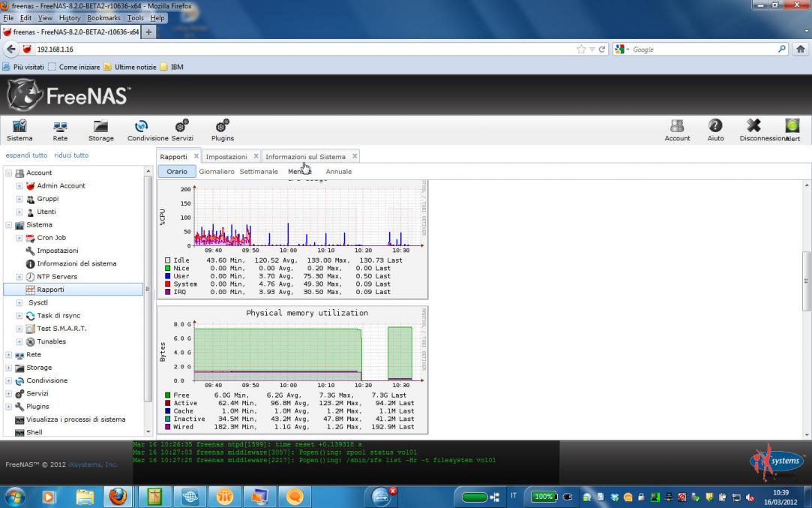Select the Settimanale report tab
Image resolution: width=812 pixels, height=508 pixels.
click(259, 172)
